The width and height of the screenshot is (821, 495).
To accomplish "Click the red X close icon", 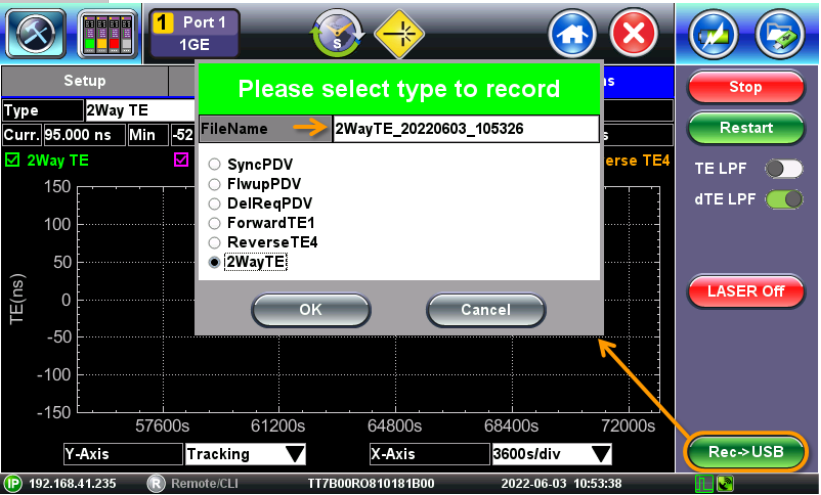I will [634, 34].
